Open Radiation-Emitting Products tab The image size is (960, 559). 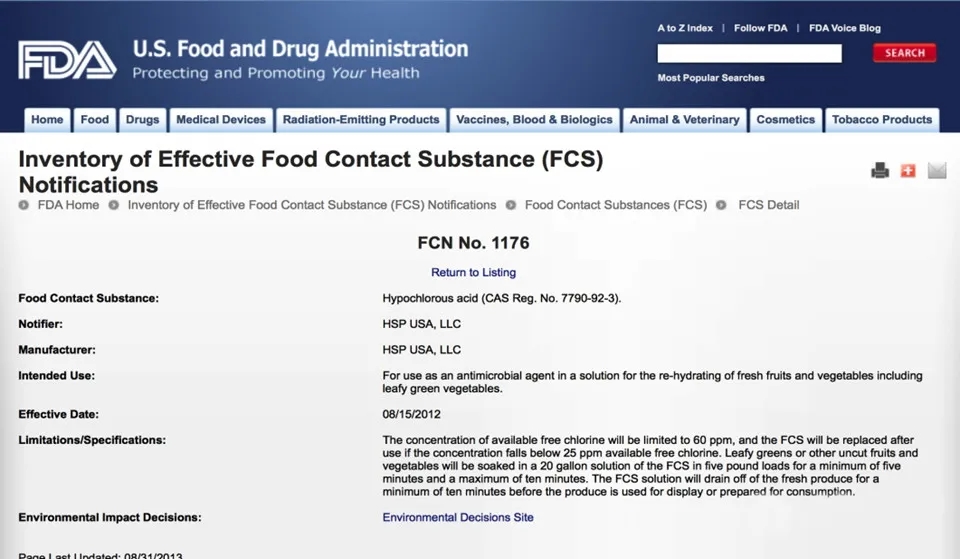[360, 120]
